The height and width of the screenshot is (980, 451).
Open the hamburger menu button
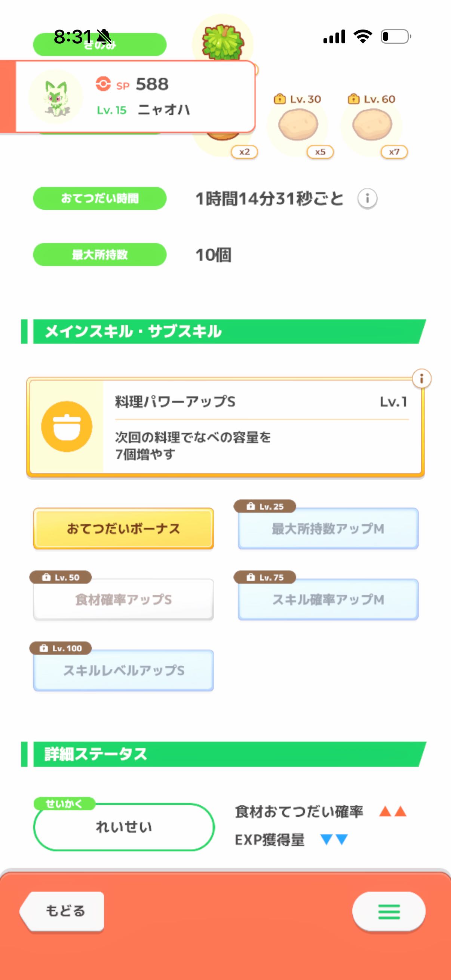389,912
